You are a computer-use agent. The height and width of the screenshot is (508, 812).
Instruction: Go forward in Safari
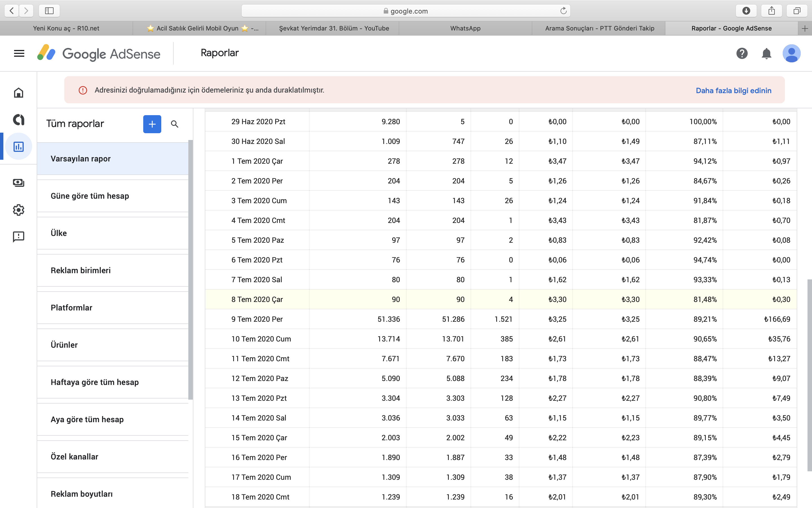point(26,11)
